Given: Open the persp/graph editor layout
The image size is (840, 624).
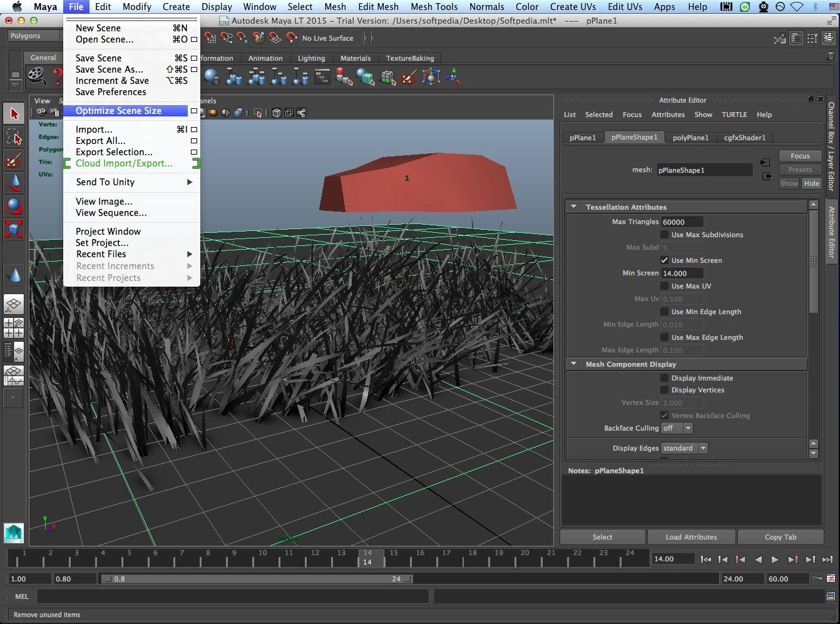Looking at the screenshot, I should tap(14, 376).
